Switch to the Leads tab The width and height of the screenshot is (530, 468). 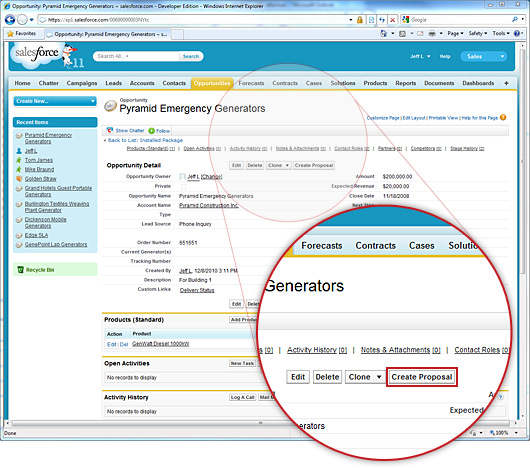point(113,83)
